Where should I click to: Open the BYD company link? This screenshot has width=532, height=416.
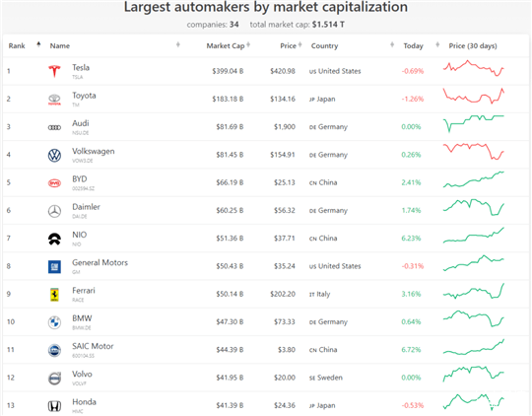point(80,179)
